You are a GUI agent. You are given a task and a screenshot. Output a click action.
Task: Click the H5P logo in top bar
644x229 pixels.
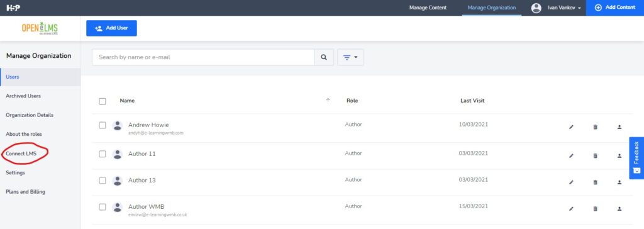(x=13, y=8)
